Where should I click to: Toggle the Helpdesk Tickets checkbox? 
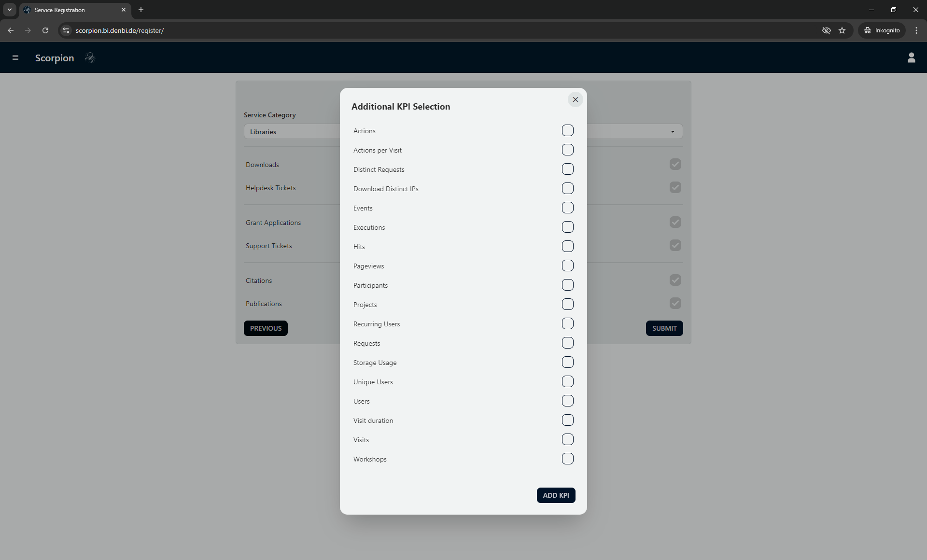coord(675,187)
